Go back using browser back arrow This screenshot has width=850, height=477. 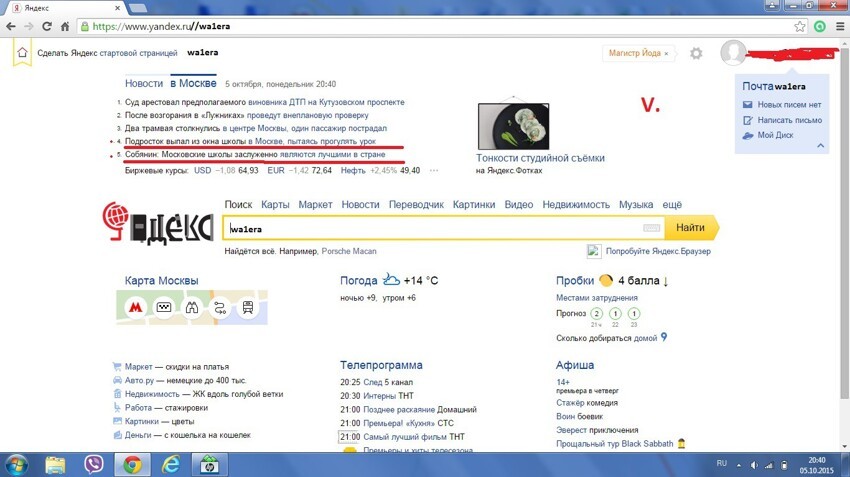[x=10, y=26]
